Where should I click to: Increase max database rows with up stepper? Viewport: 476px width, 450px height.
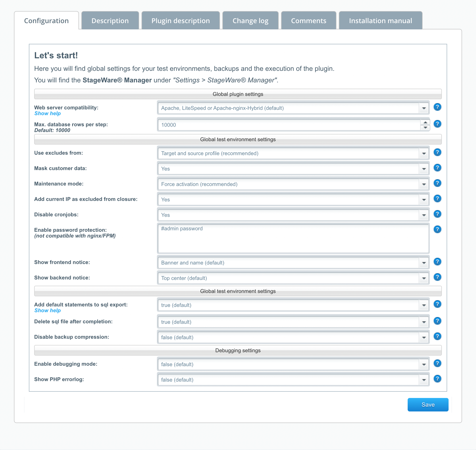tap(425, 122)
